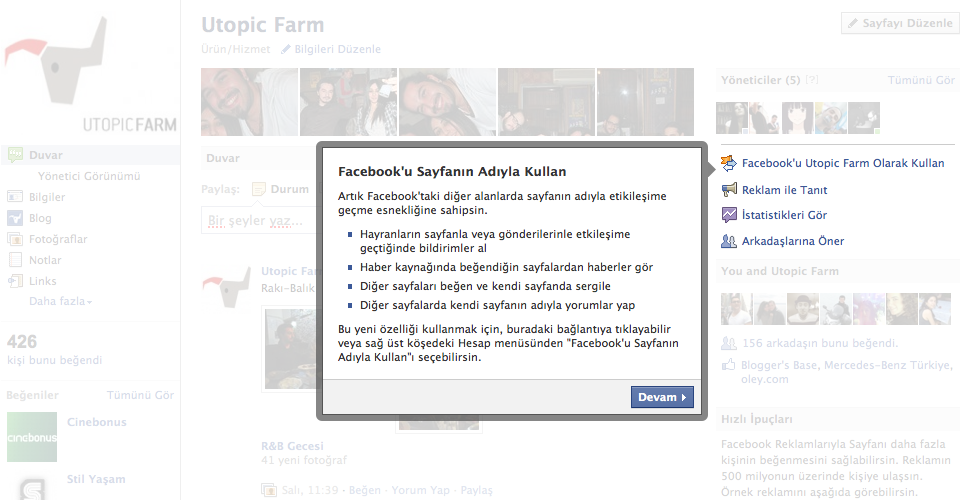This screenshot has width=980, height=500.
Task: Click the Duvar speech bubble icon
Action: click(x=14, y=154)
